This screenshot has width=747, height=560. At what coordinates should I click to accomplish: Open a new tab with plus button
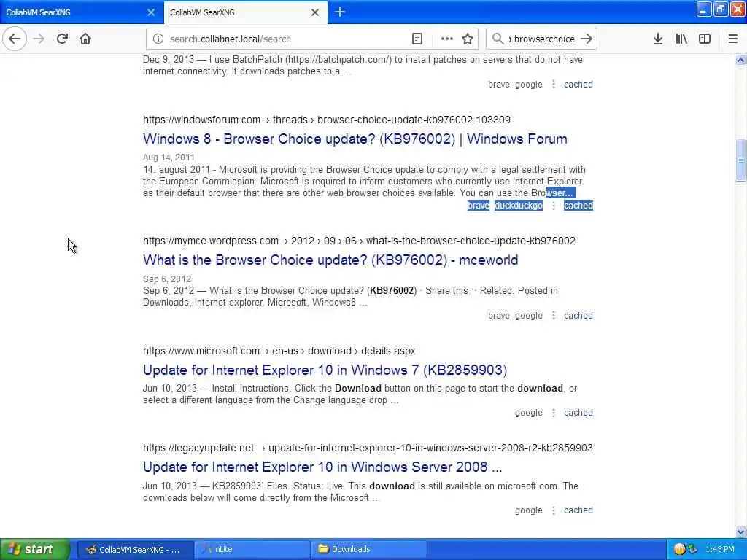(340, 12)
